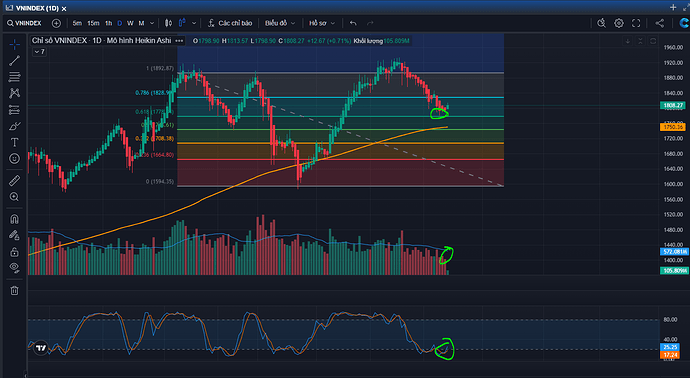Viewport: 690px width, 378px height.
Task: Switch to 15m timeframe
Action: (x=93, y=23)
